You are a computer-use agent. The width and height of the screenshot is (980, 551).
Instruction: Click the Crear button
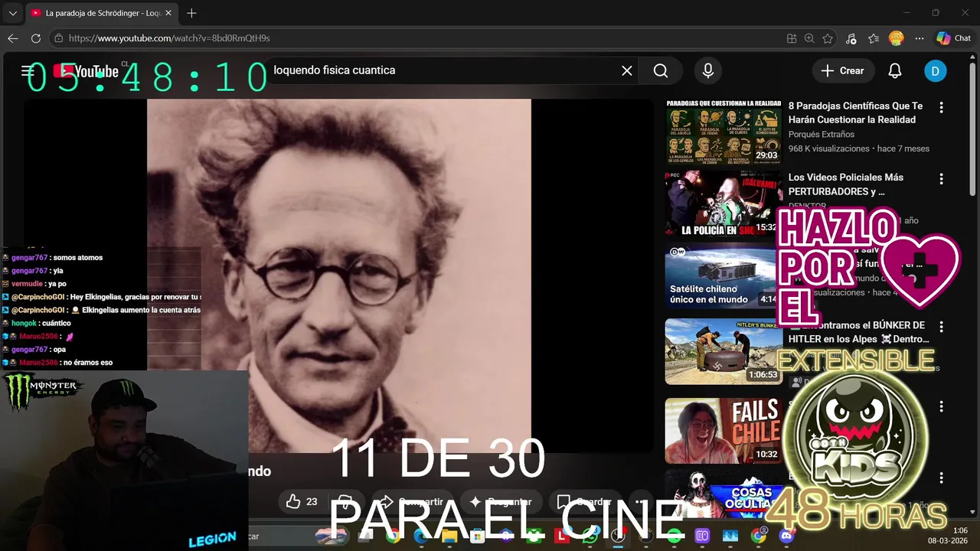843,70
